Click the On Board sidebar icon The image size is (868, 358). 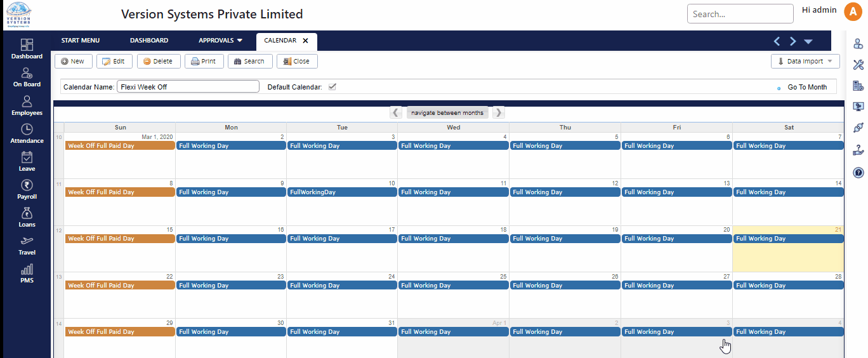point(27,74)
